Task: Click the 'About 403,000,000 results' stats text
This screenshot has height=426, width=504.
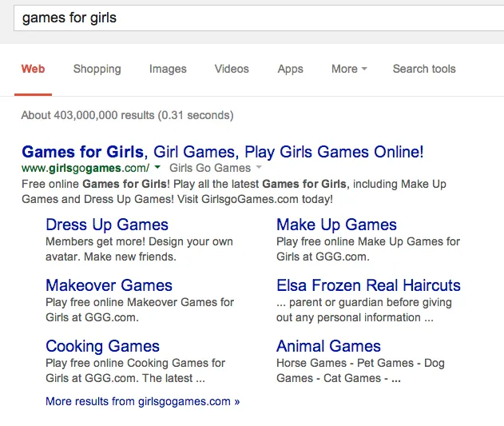Action: (x=127, y=115)
